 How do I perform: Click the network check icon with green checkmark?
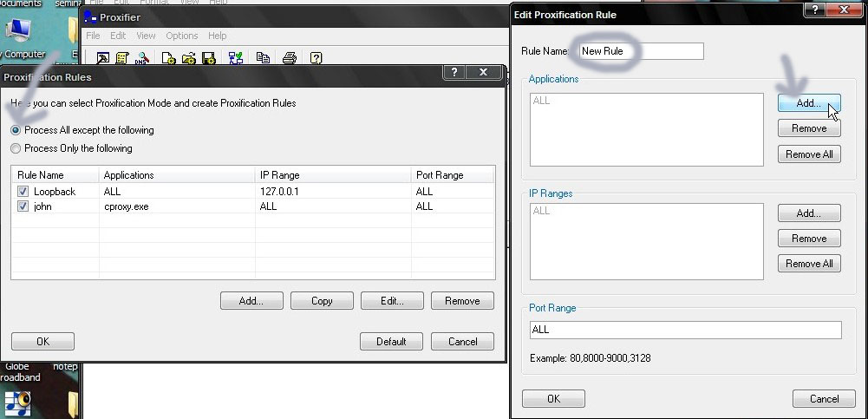coord(236,58)
